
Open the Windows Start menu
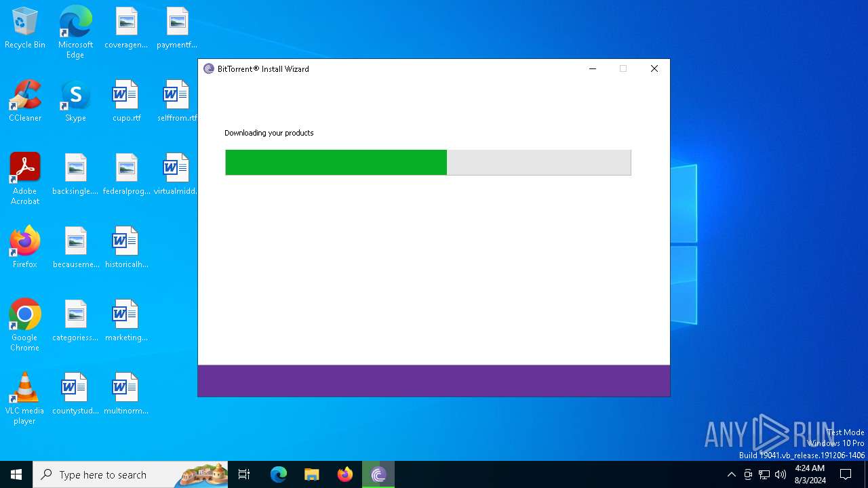click(x=16, y=474)
